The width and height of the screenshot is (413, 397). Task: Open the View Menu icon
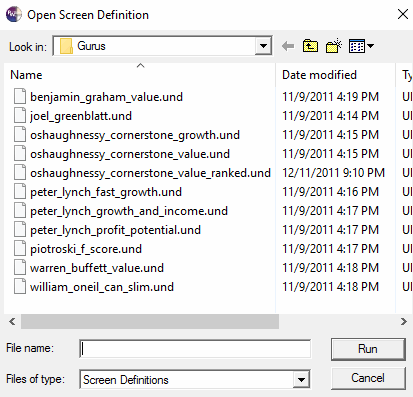[361, 46]
